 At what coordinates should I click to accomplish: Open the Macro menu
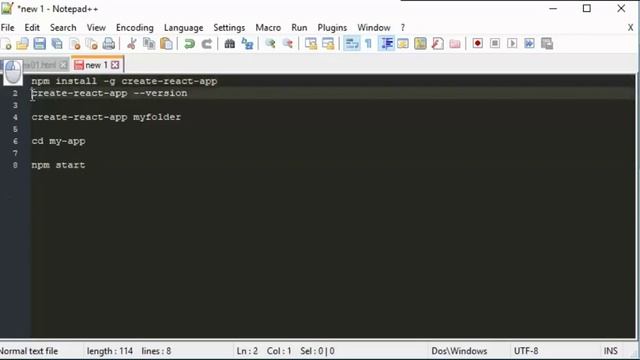pyautogui.click(x=268, y=28)
